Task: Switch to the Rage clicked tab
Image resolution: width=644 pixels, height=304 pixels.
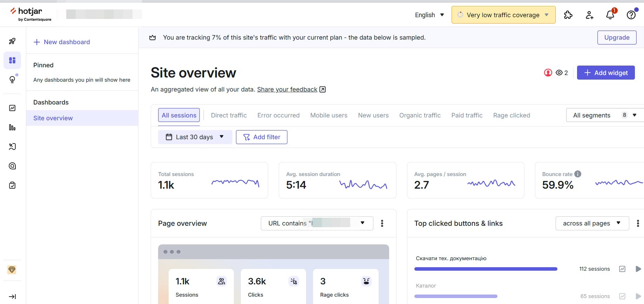Action: pyautogui.click(x=512, y=115)
